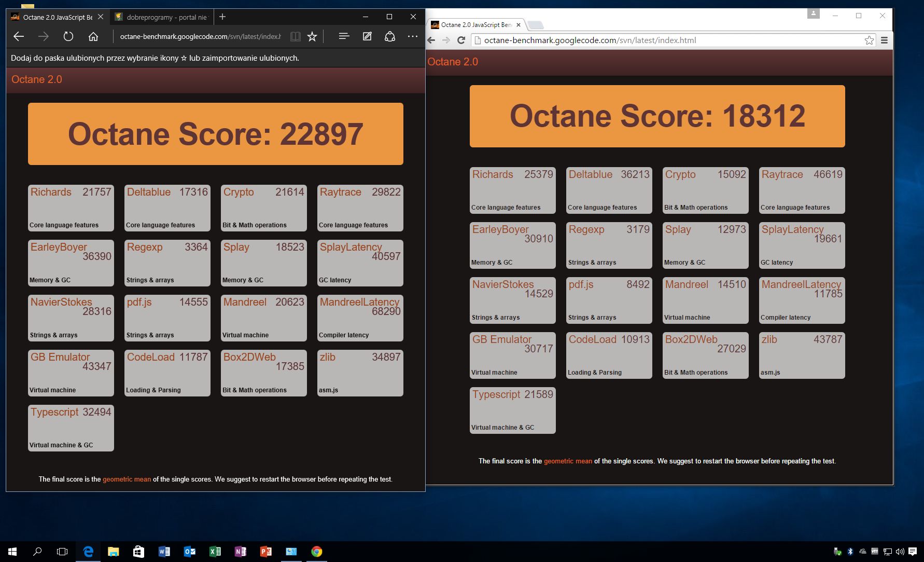This screenshot has height=562, width=924.
Task: Open the geometric mean link in Edge
Action: click(x=127, y=479)
